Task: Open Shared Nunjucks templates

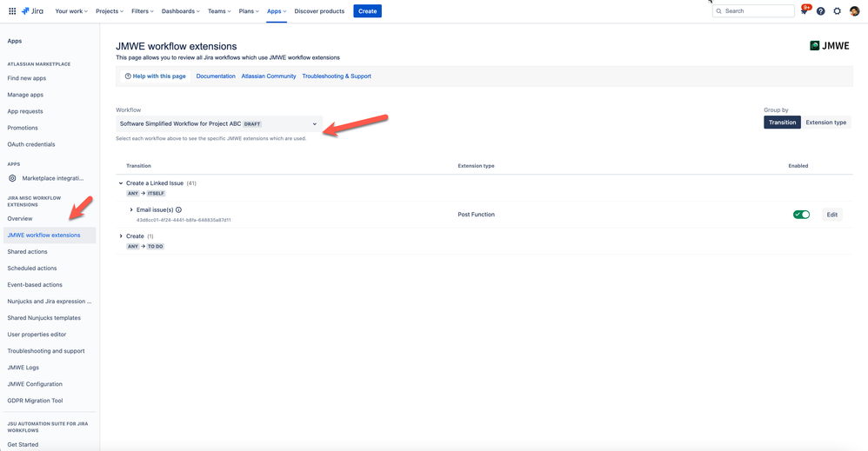Action: pyautogui.click(x=43, y=318)
